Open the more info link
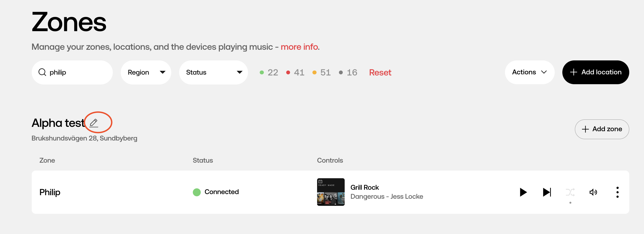This screenshot has width=644, height=234. pos(299,47)
